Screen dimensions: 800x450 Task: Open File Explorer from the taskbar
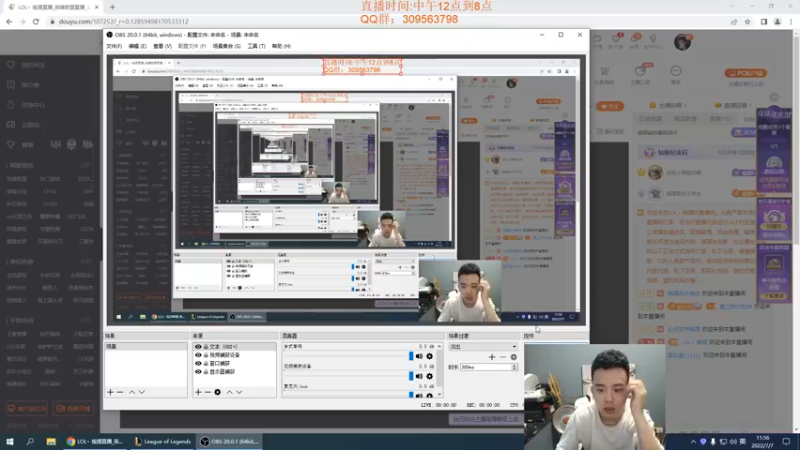[x=51, y=441]
